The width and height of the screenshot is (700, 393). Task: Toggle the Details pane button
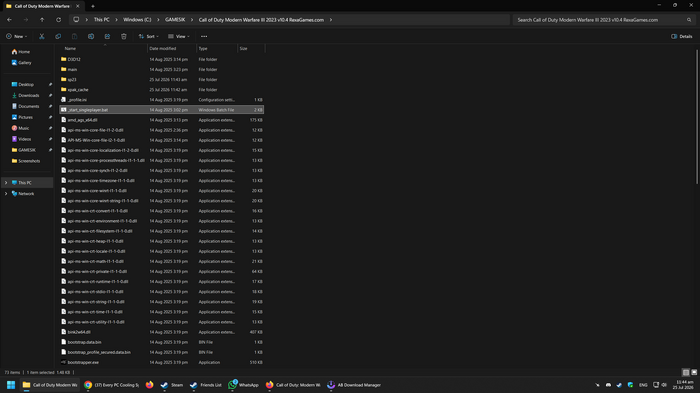coord(682,36)
